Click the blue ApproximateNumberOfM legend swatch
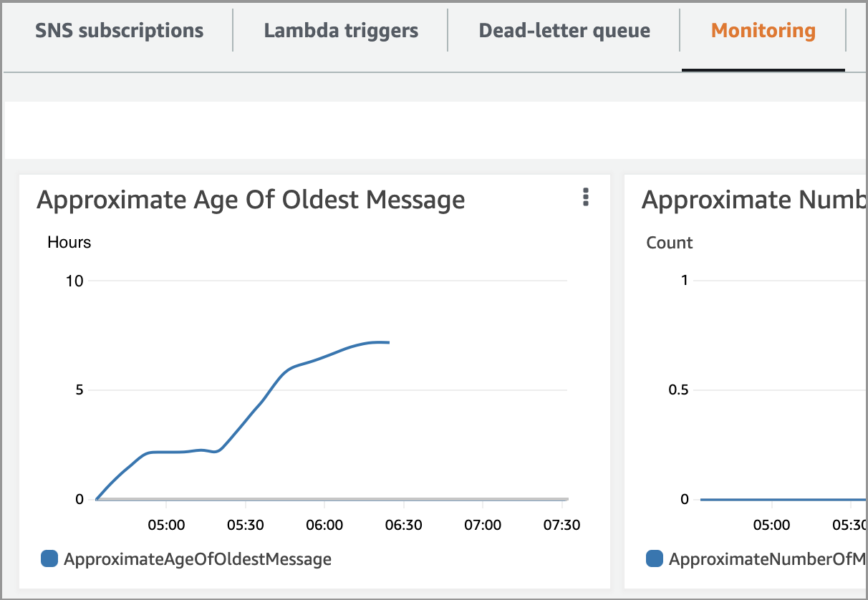The height and width of the screenshot is (600, 868). [x=655, y=559]
